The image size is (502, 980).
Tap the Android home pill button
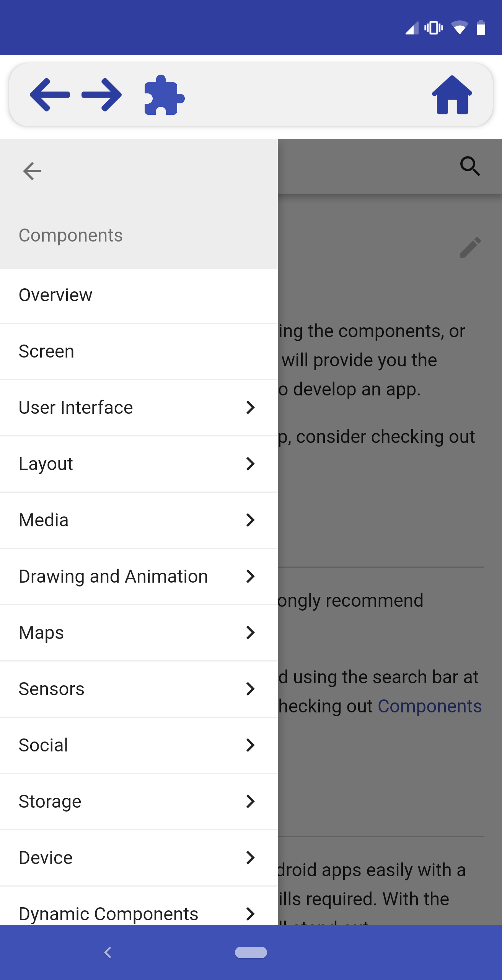pos(251,952)
